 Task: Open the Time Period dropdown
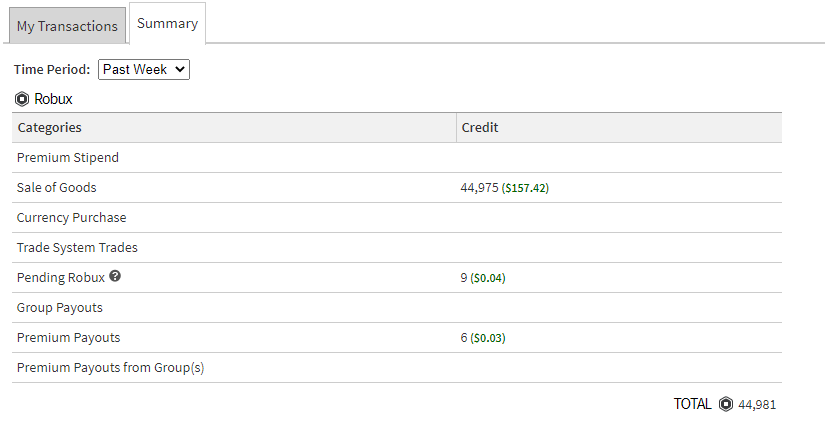144,69
